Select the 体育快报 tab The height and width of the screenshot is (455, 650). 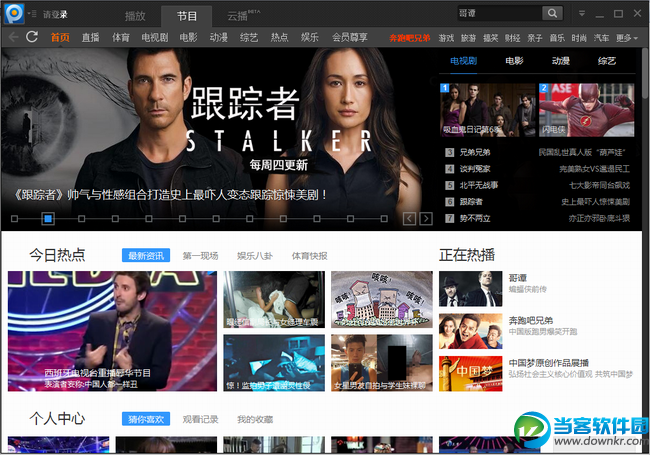pos(310,256)
